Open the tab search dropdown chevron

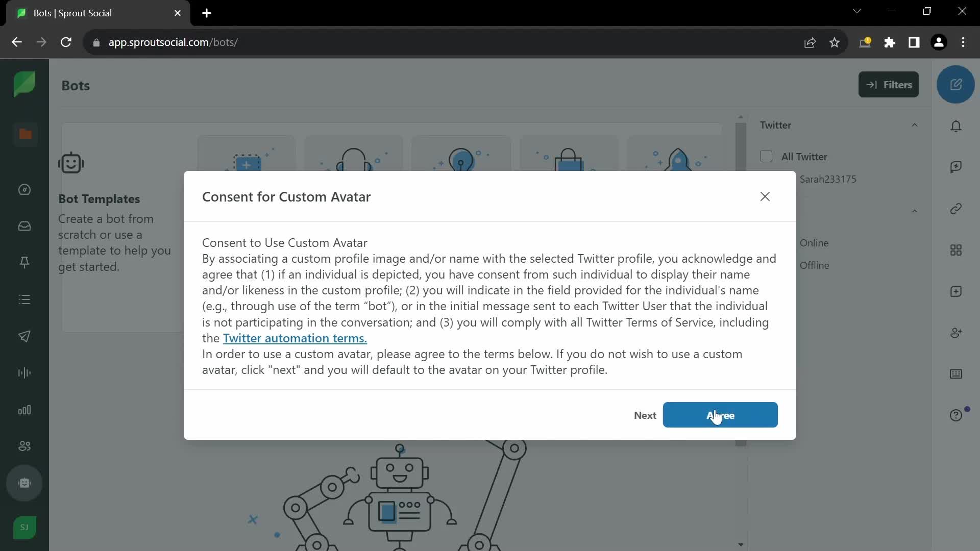pyautogui.click(x=856, y=11)
